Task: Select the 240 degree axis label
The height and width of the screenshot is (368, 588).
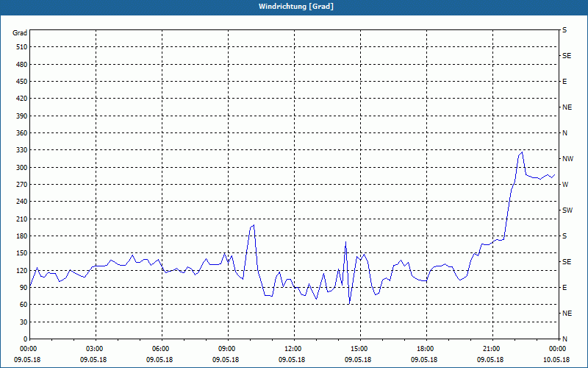Action: click(x=22, y=202)
